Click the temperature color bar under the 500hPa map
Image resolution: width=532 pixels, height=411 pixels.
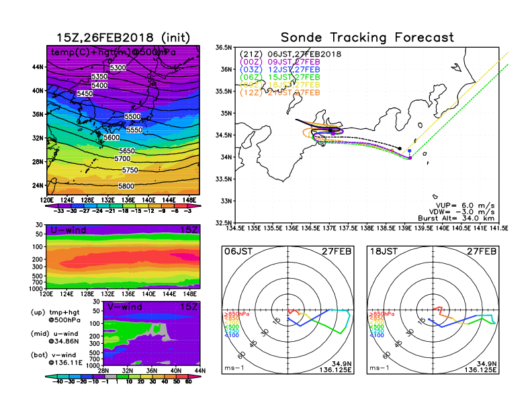click(x=122, y=204)
